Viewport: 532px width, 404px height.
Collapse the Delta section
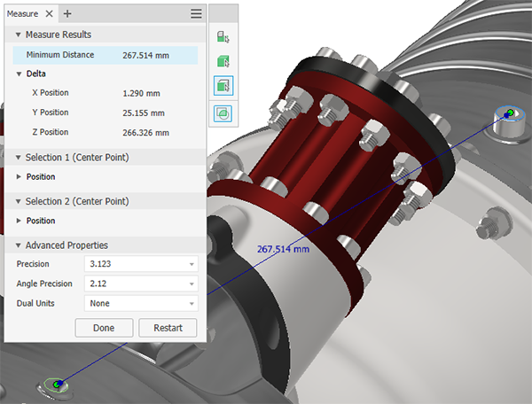19,74
